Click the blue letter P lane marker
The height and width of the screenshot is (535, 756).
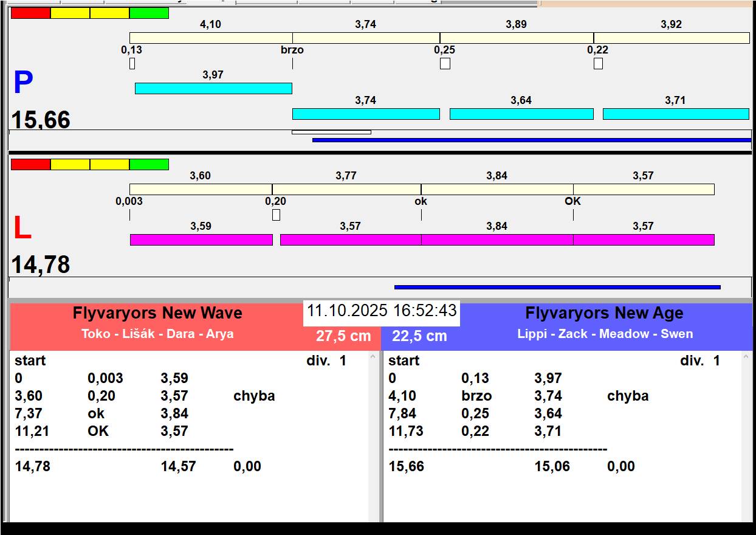tap(23, 83)
